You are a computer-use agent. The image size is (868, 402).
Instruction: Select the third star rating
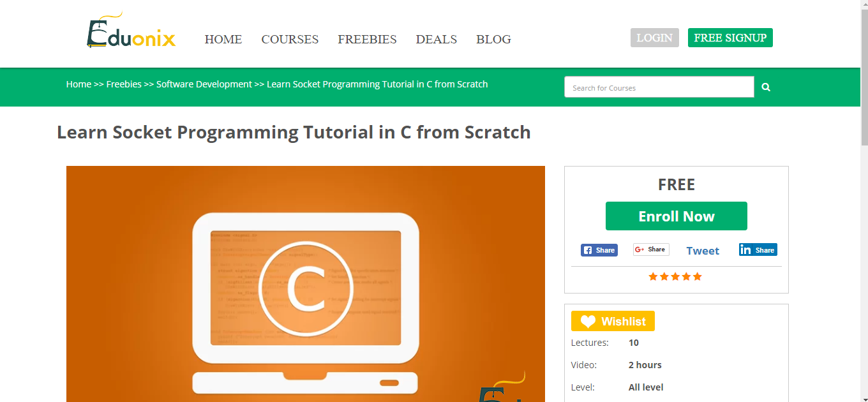(x=675, y=276)
